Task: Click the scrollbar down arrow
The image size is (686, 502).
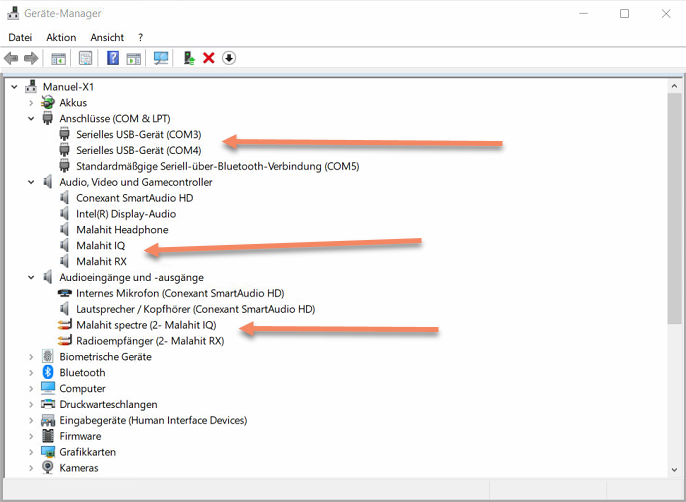Action: click(674, 470)
